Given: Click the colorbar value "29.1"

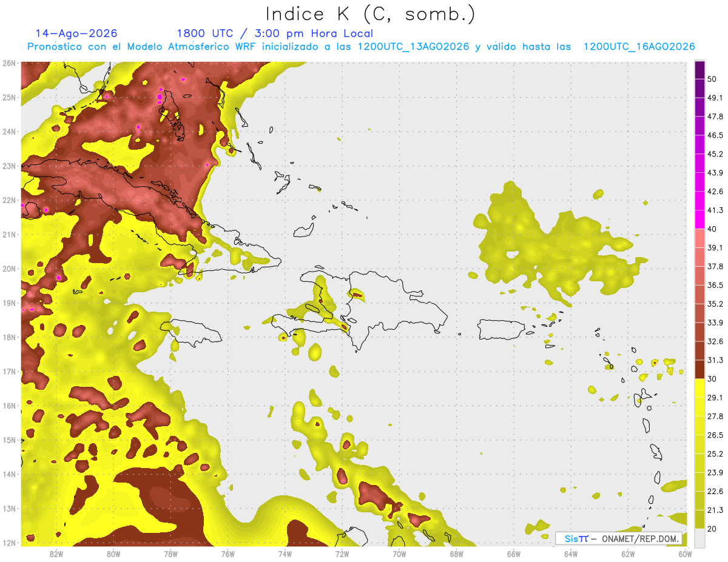Looking at the screenshot, I should (x=715, y=398).
